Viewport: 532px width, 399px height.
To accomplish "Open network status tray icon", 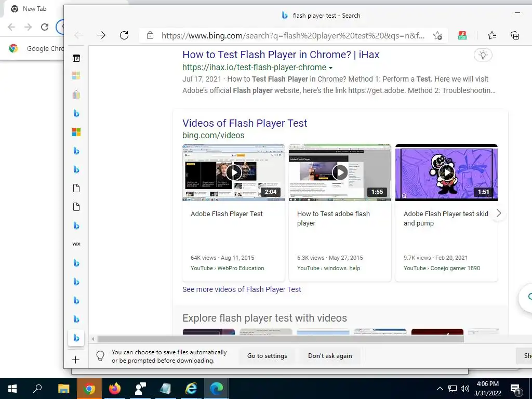I will pyautogui.click(x=453, y=389).
